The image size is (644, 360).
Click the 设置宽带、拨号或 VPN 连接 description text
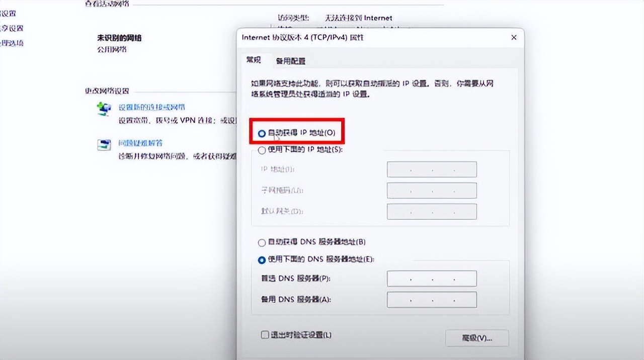point(177,121)
